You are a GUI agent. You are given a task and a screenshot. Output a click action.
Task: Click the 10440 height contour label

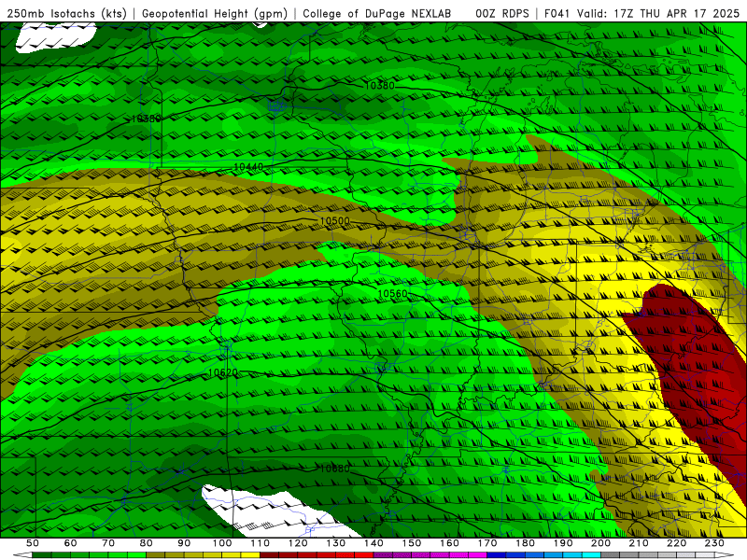248,167
